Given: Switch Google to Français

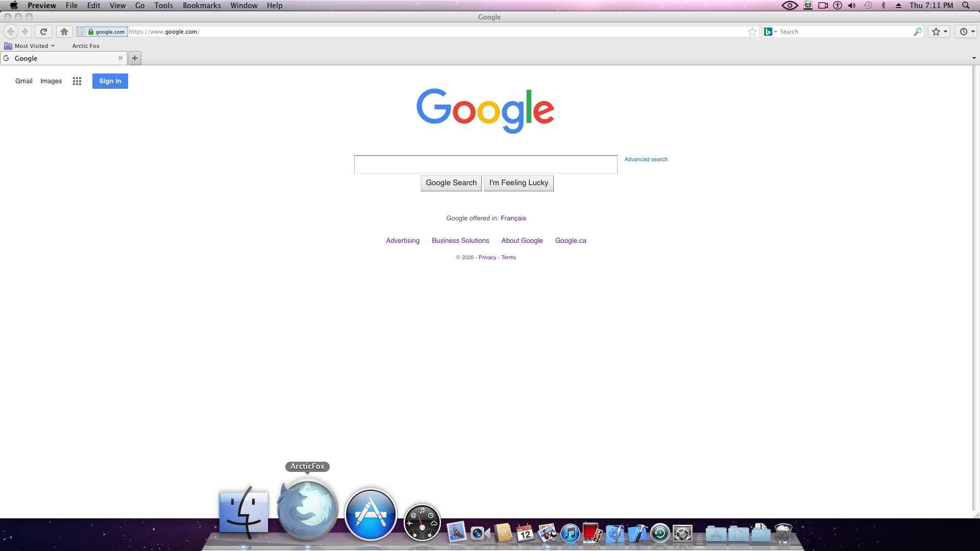Looking at the screenshot, I should [513, 218].
